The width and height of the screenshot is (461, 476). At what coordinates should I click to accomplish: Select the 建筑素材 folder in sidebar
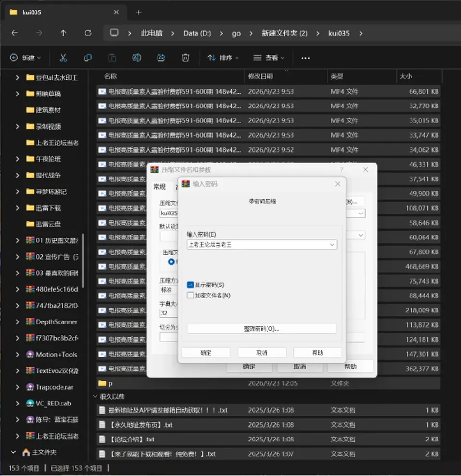pos(48,110)
